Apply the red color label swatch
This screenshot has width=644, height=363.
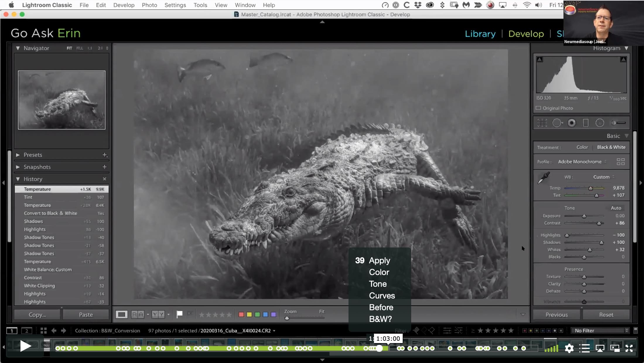click(x=241, y=315)
